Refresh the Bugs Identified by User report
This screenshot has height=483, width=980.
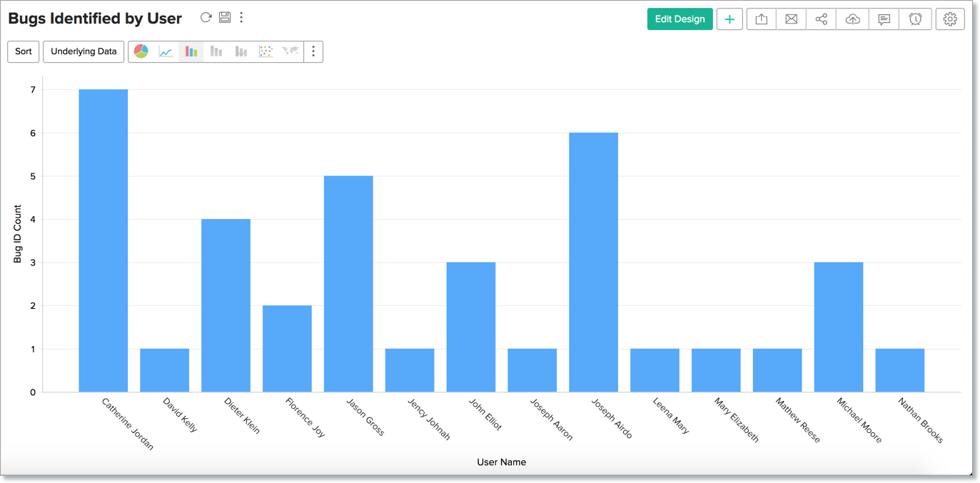point(206,17)
